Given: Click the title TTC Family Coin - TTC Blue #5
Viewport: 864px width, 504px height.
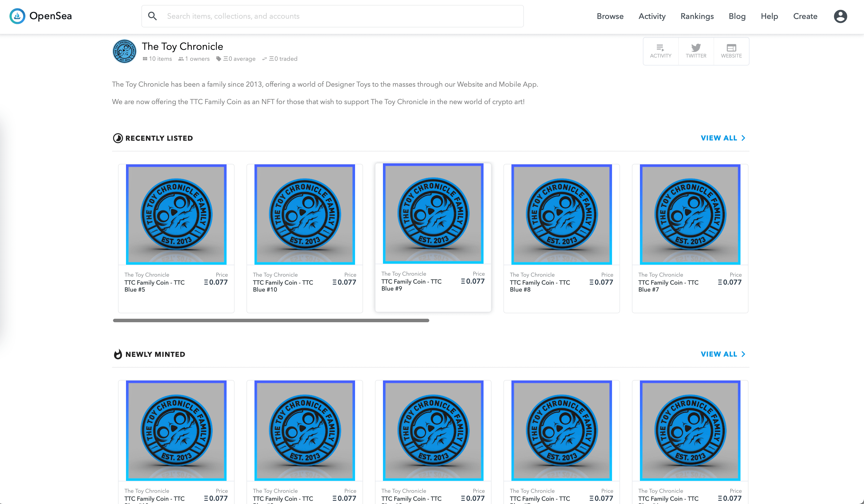Looking at the screenshot, I should click(x=155, y=286).
